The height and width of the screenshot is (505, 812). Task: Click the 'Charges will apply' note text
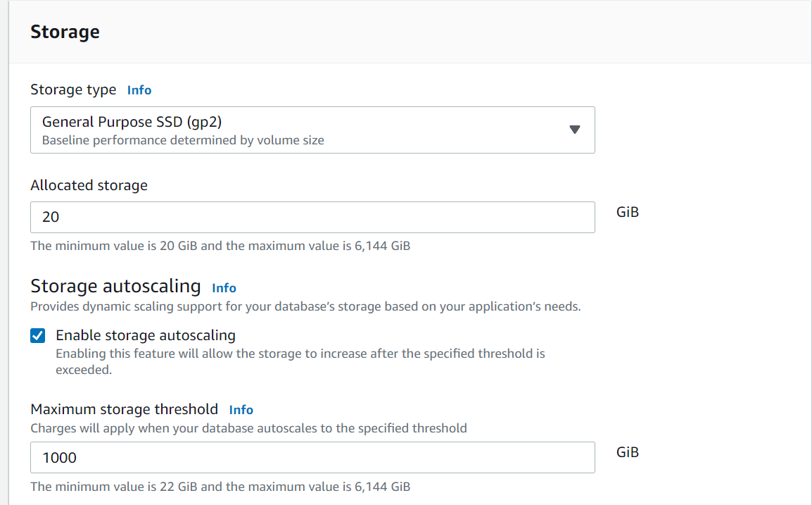(x=248, y=428)
